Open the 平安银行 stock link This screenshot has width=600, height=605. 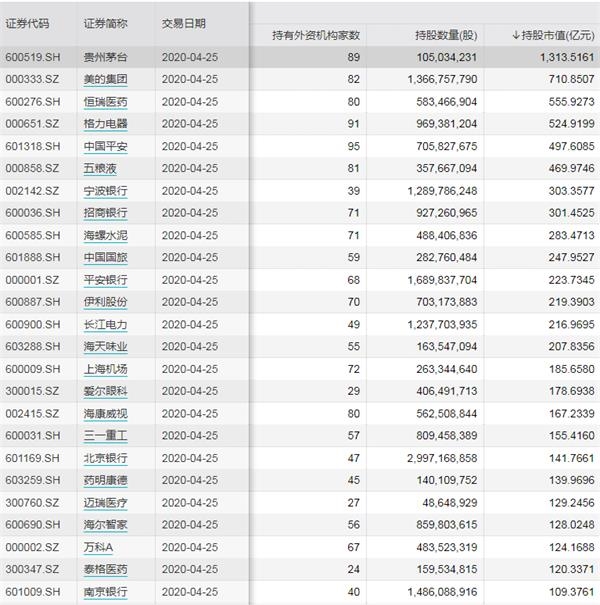pyautogui.click(x=105, y=280)
